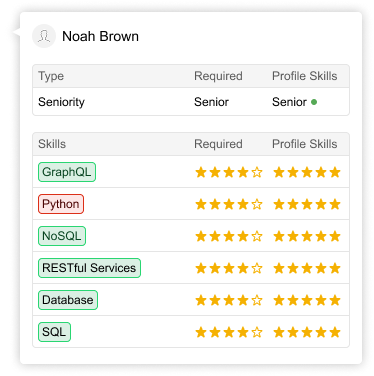Select the SQL skill tag
Viewport: 374px width, 376px height.
[x=54, y=332]
